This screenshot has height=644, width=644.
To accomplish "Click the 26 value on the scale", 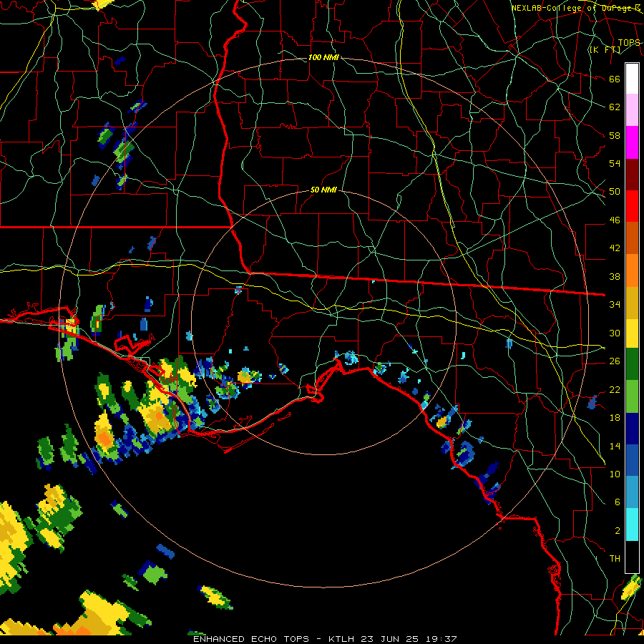I will click(615, 361).
